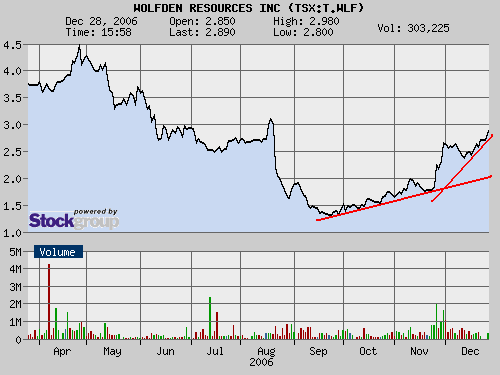Click the 3M volume axis label

15,287
